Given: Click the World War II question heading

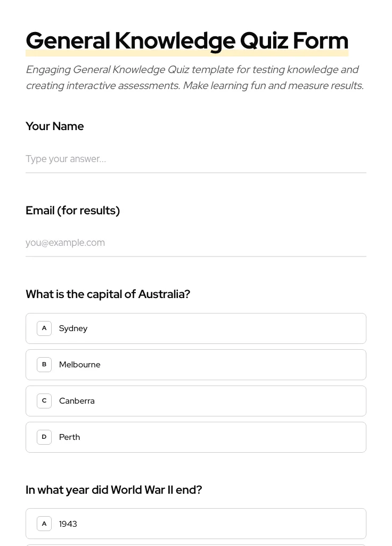Looking at the screenshot, I should (113, 489).
